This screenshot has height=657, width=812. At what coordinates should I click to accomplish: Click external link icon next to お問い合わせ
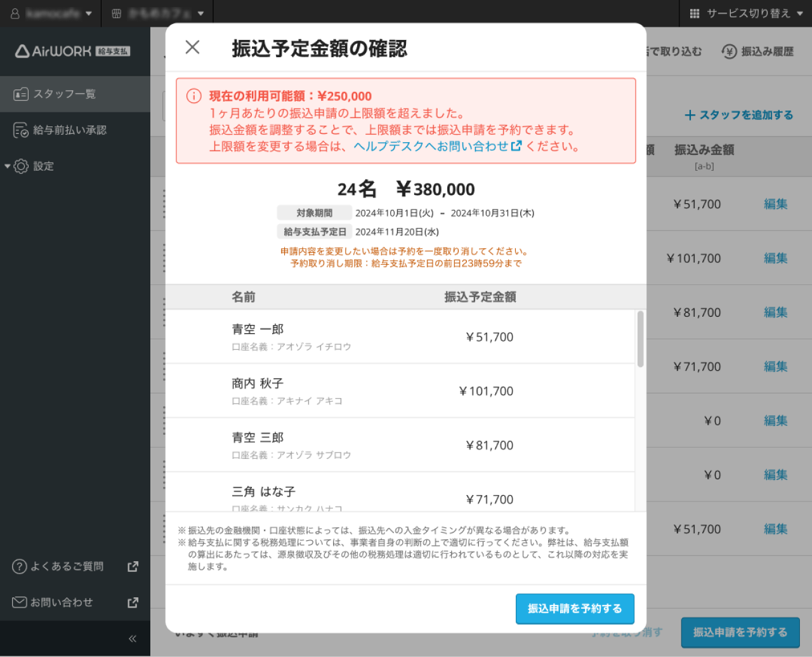point(133,602)
